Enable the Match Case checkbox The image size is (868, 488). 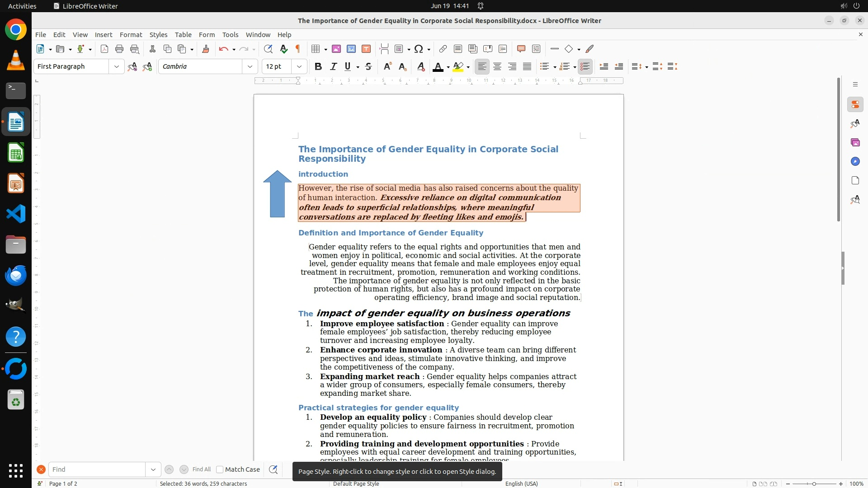click(220, 469)
